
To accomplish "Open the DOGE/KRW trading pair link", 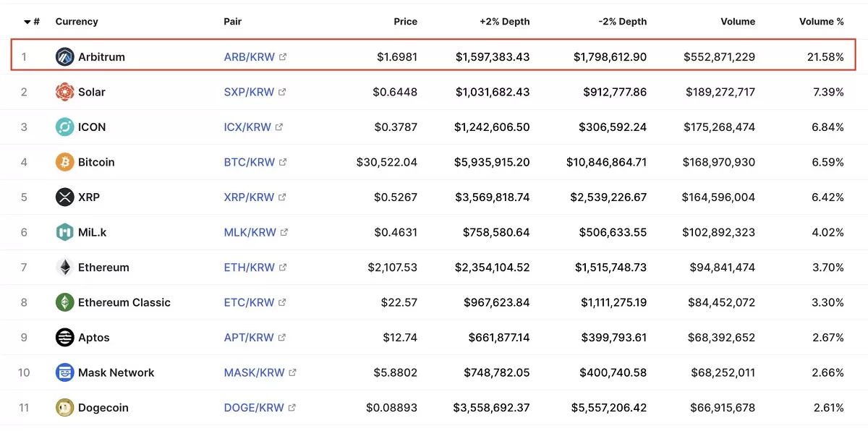I will pyautogui.click(x=254, y=408).
